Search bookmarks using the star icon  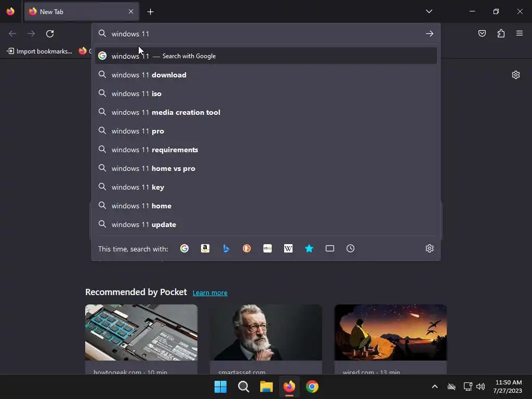[309, 249]
